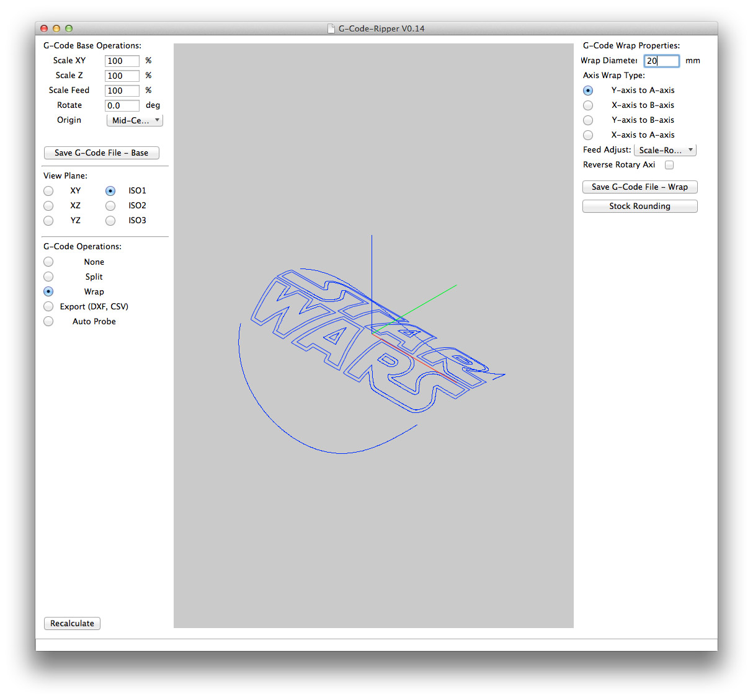Screen dimensions: 753x700
Task: Select the ISO2 view option
Action: [x=110, y=206]
